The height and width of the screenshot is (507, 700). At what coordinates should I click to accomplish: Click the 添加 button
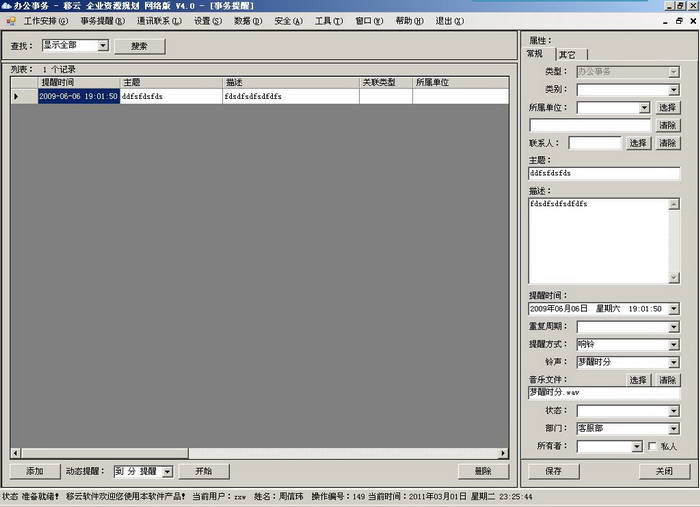pyautogui.click(x=35, y=471)
